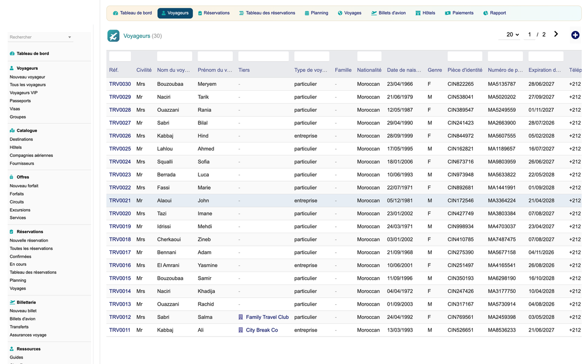Image resolution: width=588 pixels, height=364 pixels.
Task: Open Nouveau forfait in the sidebar
Action: (24, 186)
